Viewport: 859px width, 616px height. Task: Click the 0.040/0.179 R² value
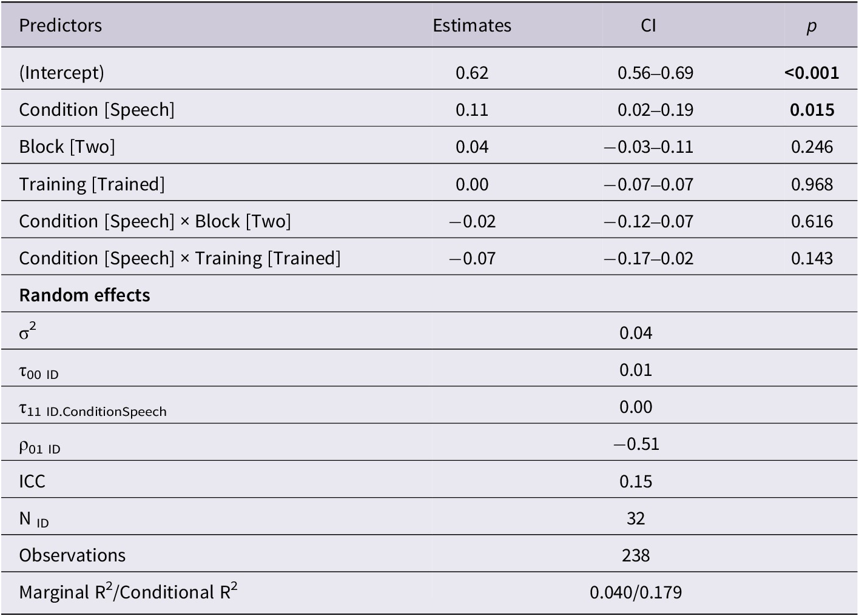tap(636, 592)
